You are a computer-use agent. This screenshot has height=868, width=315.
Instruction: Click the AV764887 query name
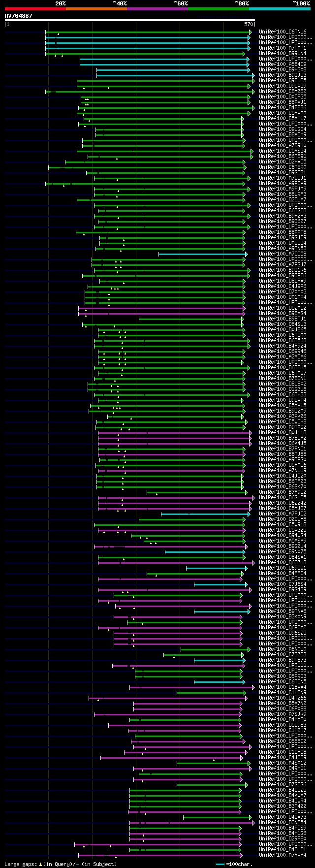19,16
